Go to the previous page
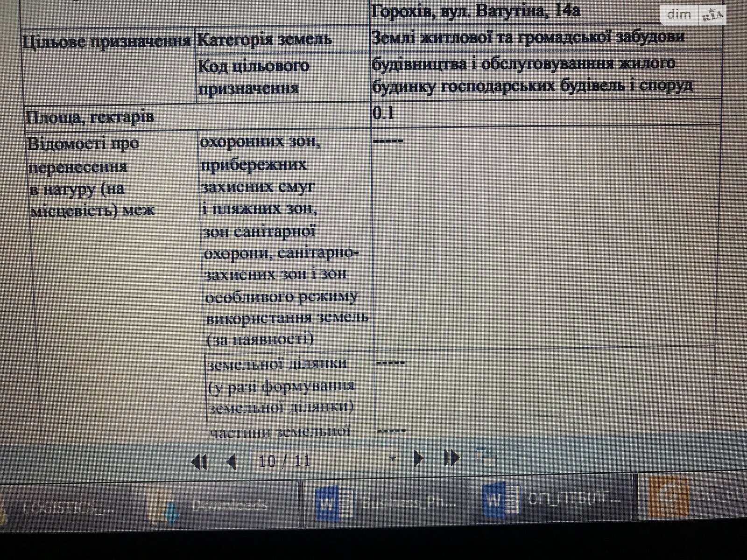This screenshot has width=747, height=560. pos(231,462)
